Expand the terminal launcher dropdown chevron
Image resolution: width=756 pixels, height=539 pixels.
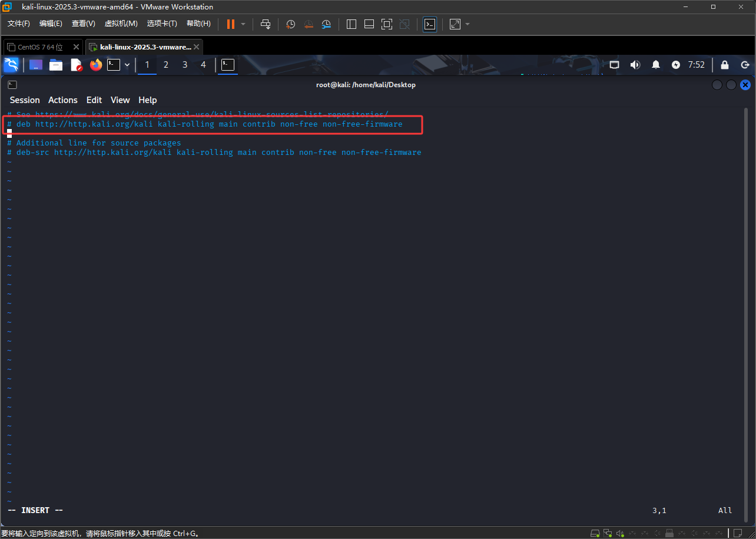click(127, 65)
